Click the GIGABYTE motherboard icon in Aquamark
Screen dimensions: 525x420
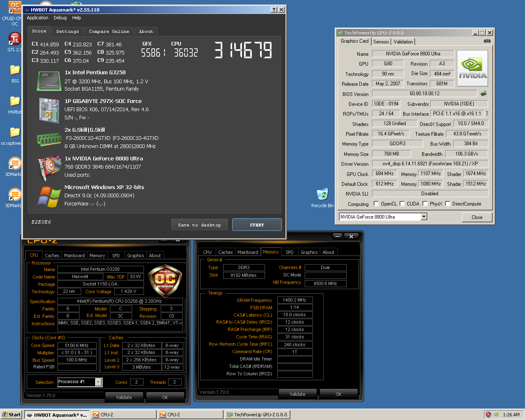[49, 110]
